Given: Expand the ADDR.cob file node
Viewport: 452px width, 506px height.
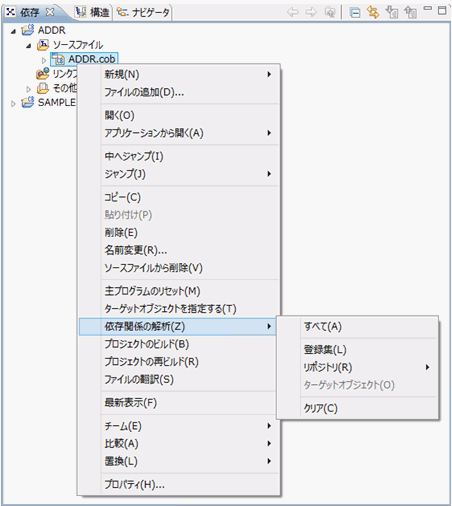Looking at the screenshot, I should [x=44, y=60].
